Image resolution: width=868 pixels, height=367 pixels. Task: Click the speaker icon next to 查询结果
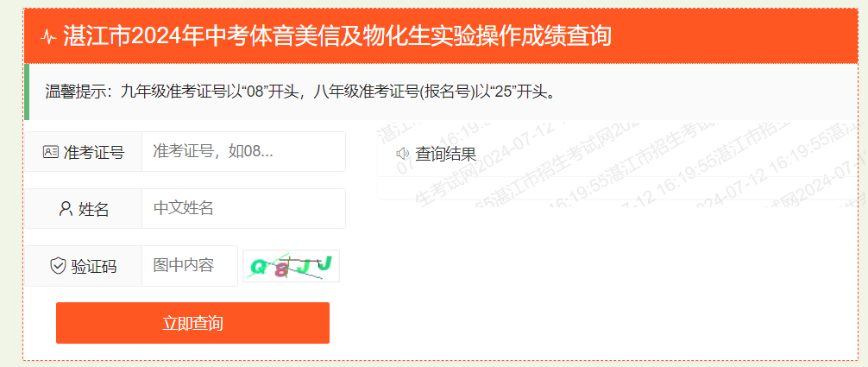click(403, 154)
